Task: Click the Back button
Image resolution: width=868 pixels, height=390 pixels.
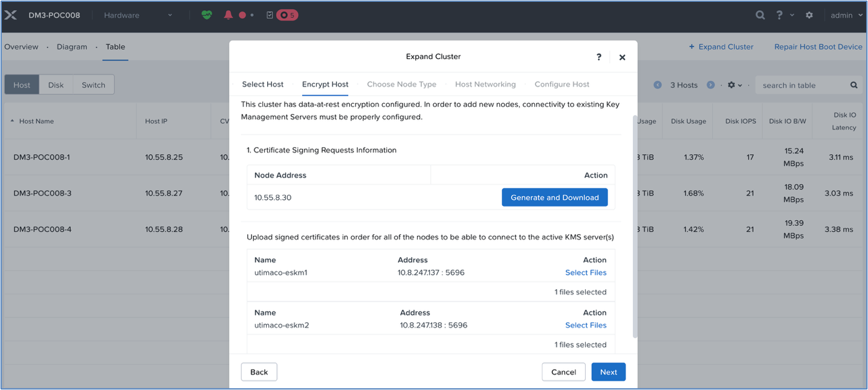Action: point(259,372)
